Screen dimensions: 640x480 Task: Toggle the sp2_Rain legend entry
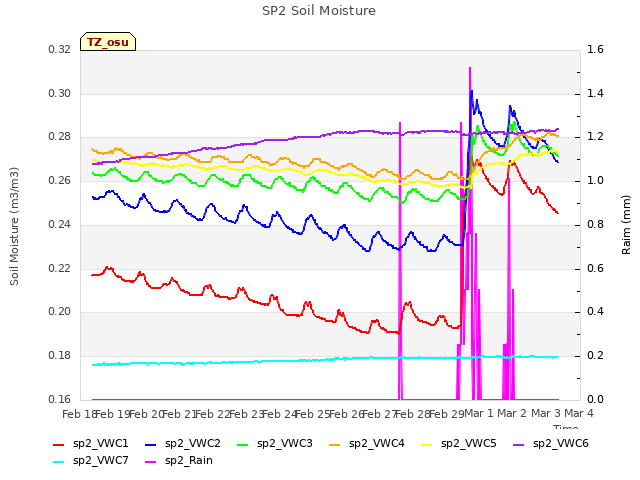click(179, 461)
